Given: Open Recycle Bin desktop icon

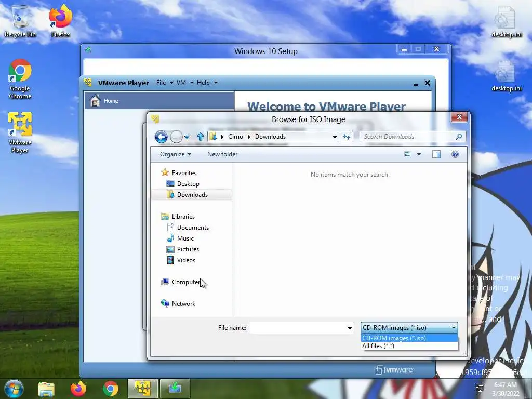Looking at the screenshot, I should (20, 21).
